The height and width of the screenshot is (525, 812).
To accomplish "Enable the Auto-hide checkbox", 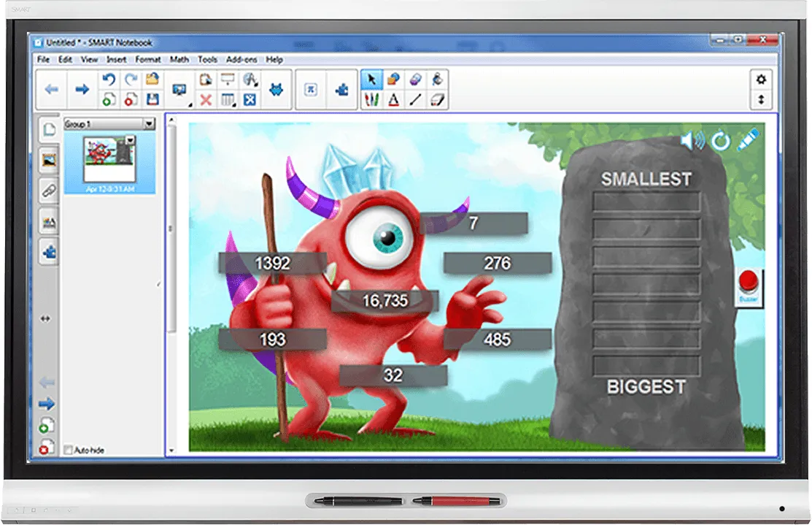I will [68, 450].
